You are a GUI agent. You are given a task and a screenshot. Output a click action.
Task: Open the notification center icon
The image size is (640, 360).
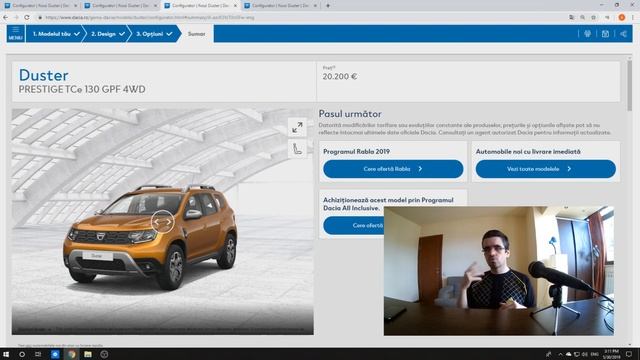(x=629, y=354)
